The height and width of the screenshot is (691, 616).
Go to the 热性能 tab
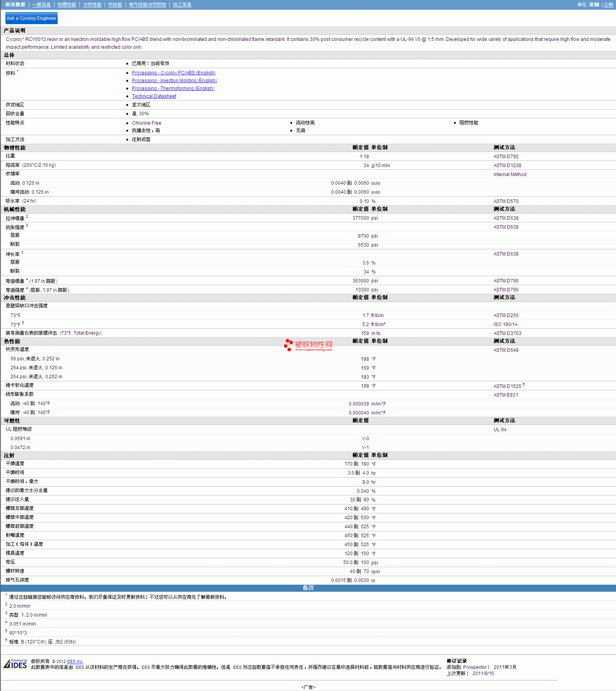(115, 5)
